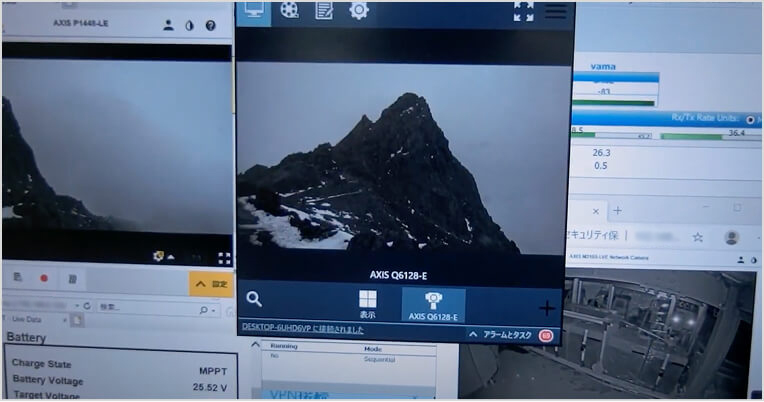Reload the page in left browser

click(x=87, y=306)
